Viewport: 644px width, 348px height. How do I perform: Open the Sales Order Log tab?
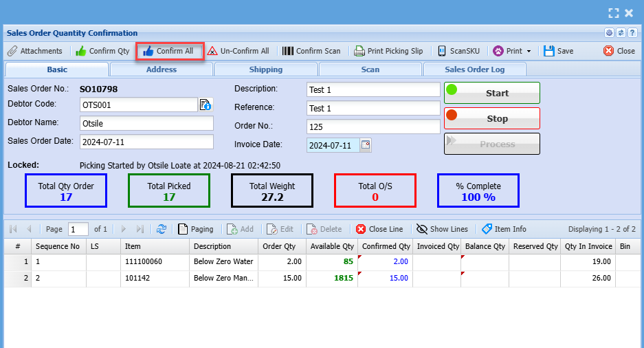(475, 69)
